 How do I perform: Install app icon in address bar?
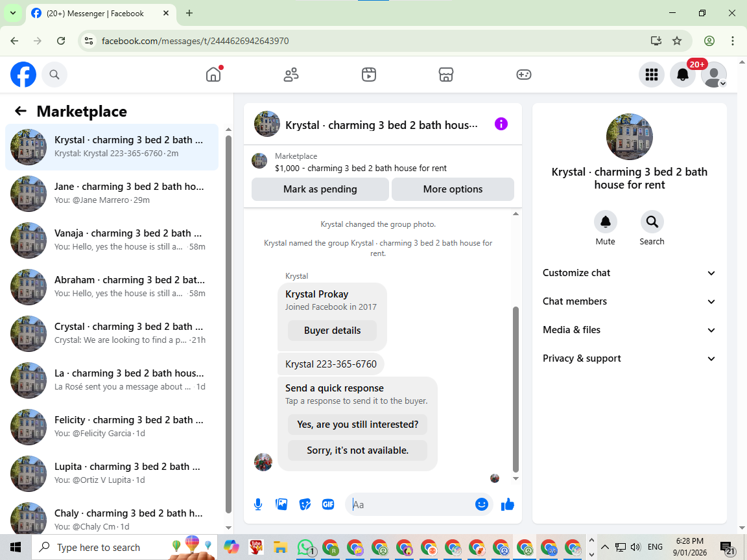[x=656, y=41]
